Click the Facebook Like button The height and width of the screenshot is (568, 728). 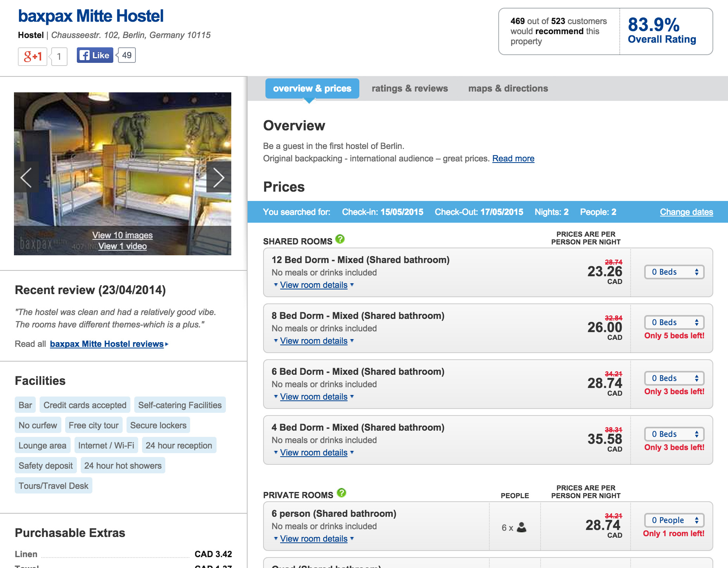[x=95, y=55]
